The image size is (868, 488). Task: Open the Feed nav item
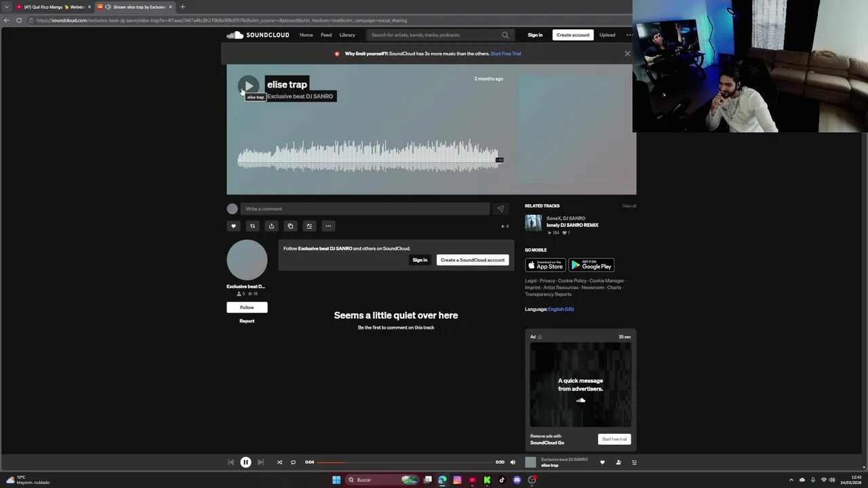pos(326,35)
